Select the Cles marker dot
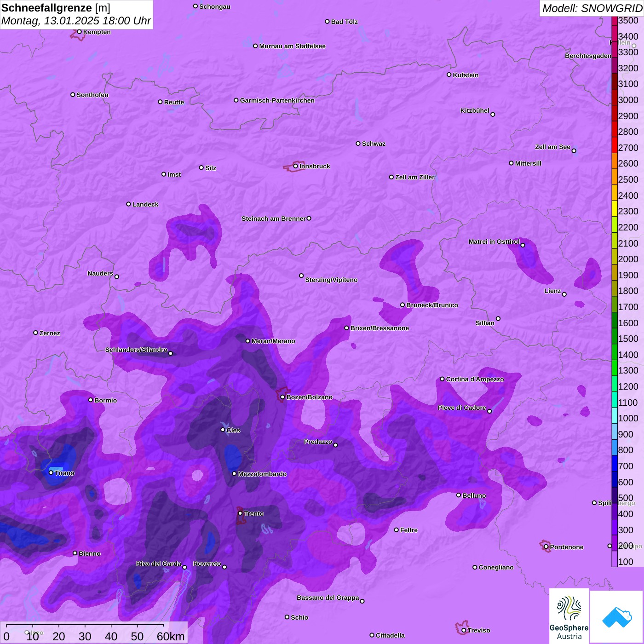This screenshot has height=644, width=644. (223, 430)
